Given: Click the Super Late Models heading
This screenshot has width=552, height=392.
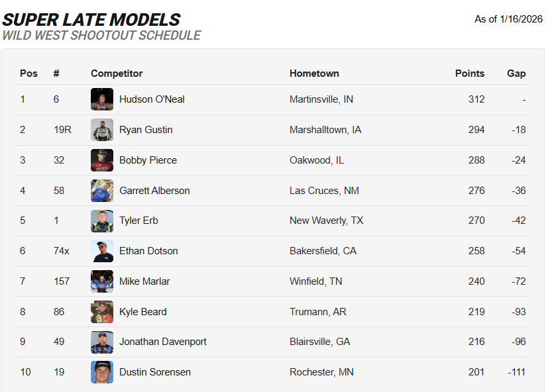Looking at the screenshot, I should 91,20.
